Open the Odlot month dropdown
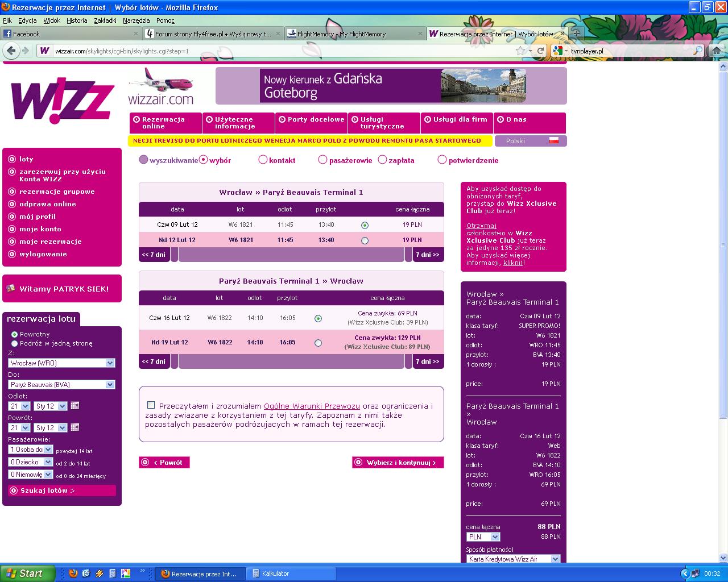Screen dimensions: 728x582 point(51,406)
